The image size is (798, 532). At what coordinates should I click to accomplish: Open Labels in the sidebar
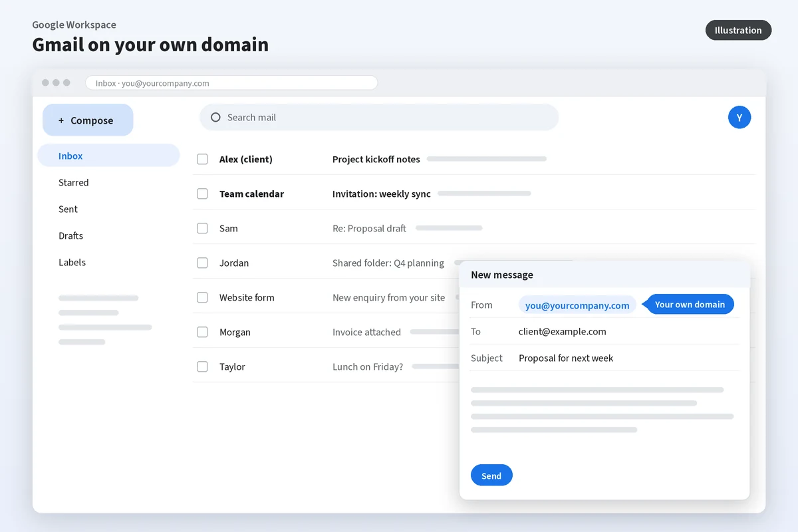tap(72, 262)
